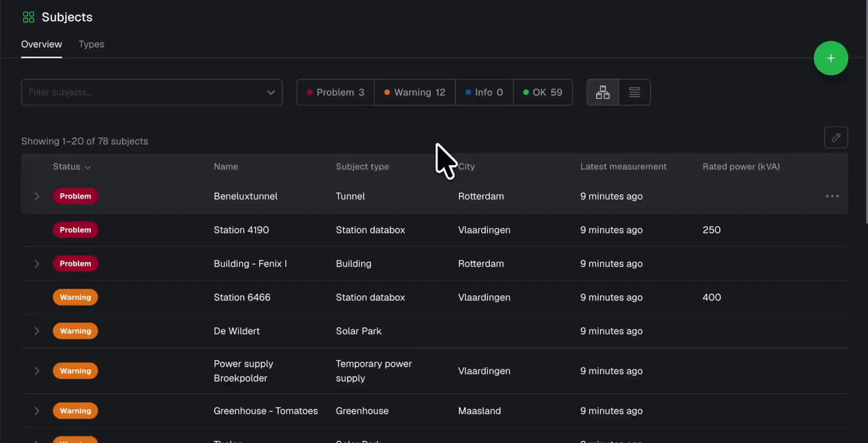The width and height of the screenshot is (868, 443).
Task: Open the Building - Fenix I subject name
Action: (250, 263)
